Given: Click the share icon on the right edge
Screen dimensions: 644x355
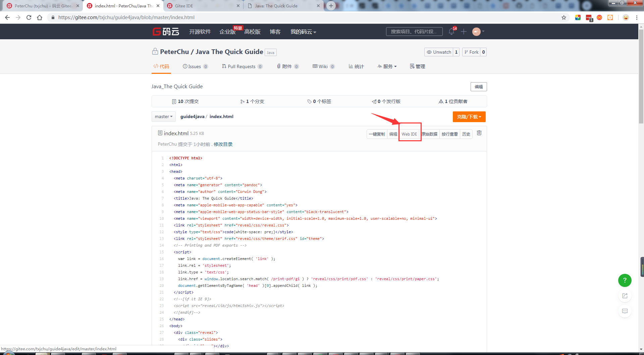Looking at the screenshot, I should click(x=625, y=296).
